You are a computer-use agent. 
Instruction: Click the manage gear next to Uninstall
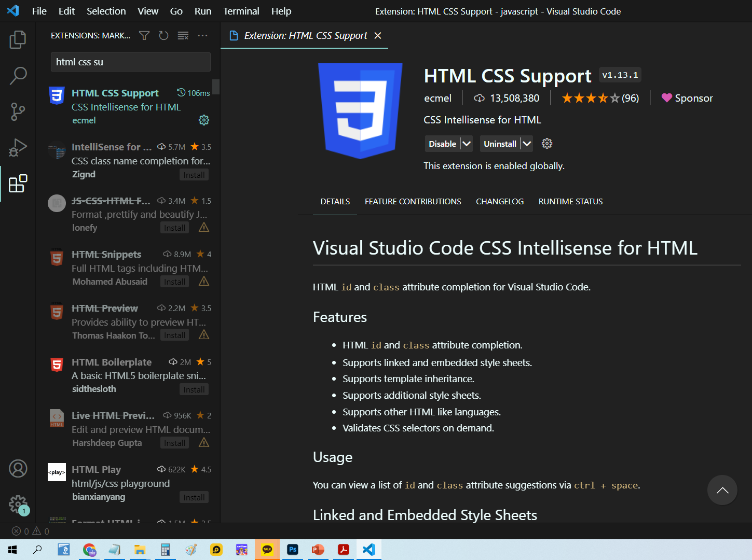pos(547,144)
